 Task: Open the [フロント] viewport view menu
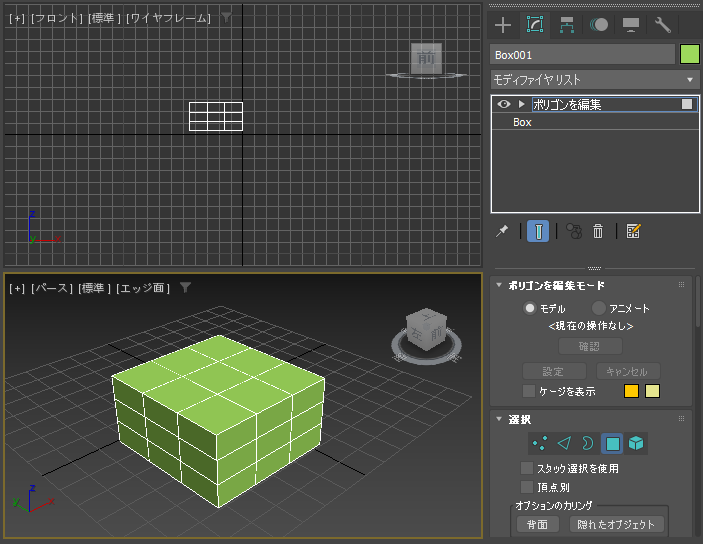click(x=57, y=18)
